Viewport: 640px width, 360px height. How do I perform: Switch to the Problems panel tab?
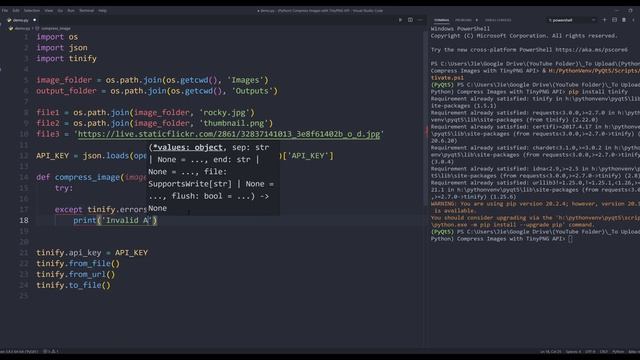(463, 20)
